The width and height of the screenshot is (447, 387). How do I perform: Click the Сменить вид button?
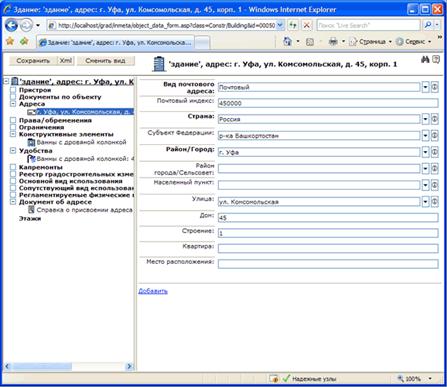pyautogui.click(x=105, y=61)
